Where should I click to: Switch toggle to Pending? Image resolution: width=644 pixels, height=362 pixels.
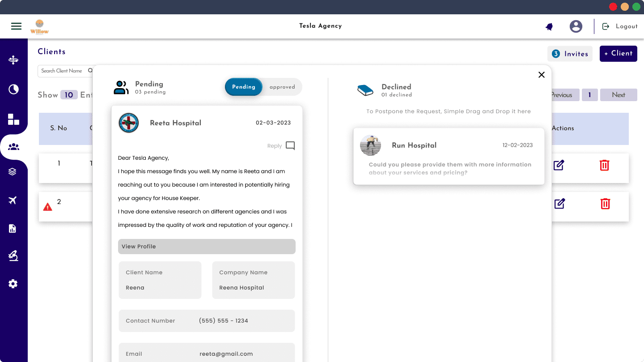tap(244, 87)
